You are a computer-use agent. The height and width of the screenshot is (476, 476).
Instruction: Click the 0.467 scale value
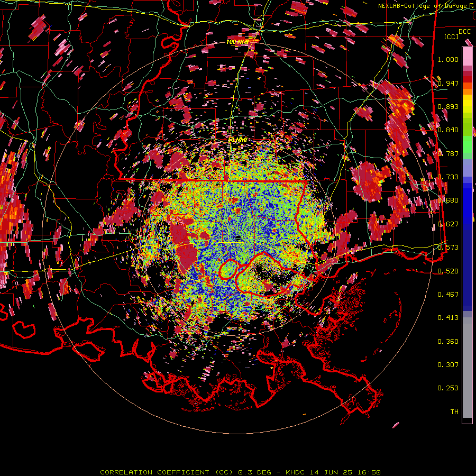[448, 294]
